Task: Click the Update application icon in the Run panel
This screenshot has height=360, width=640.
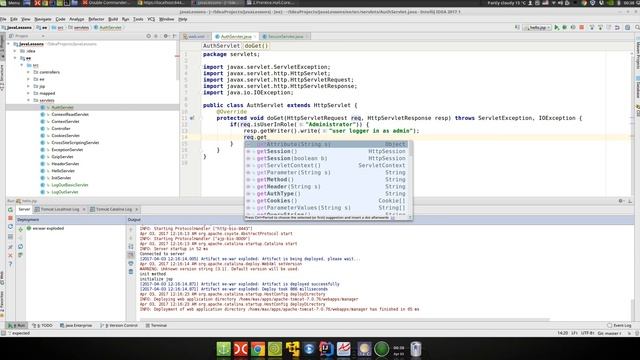Action: point(10,227)
